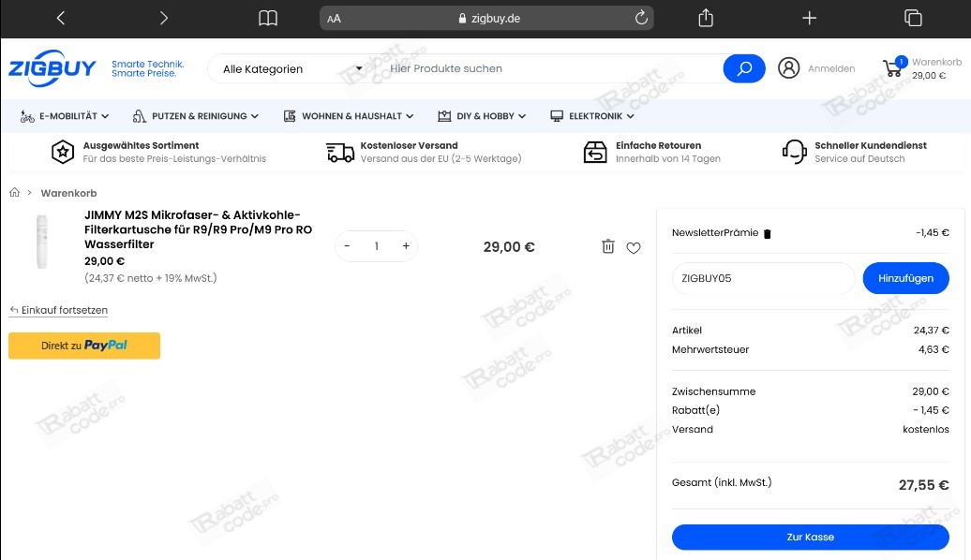
Task: Open a new tab with plus icon
Action: [x=809, y=18]
